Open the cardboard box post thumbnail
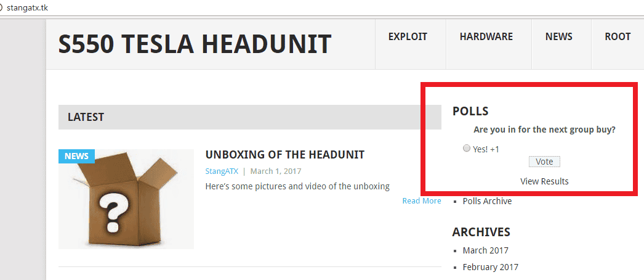This screenshot has height=280, width=644. [x=126, y=199]
